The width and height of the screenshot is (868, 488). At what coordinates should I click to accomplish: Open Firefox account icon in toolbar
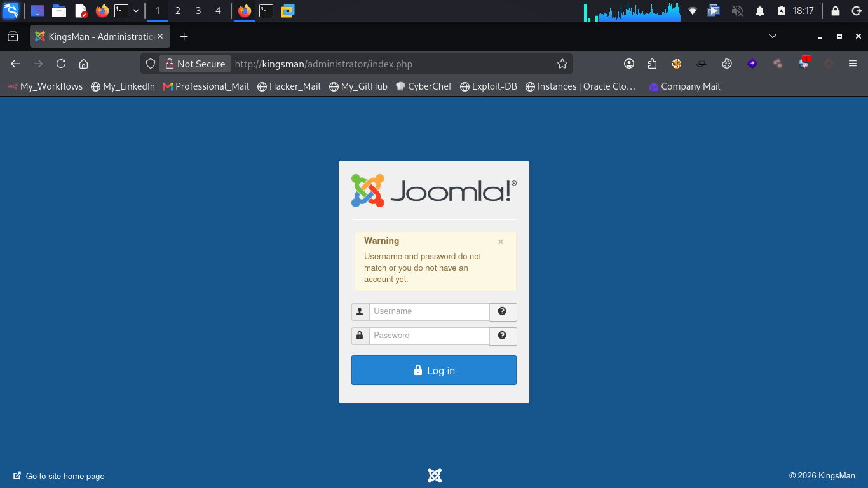(629, 64)
